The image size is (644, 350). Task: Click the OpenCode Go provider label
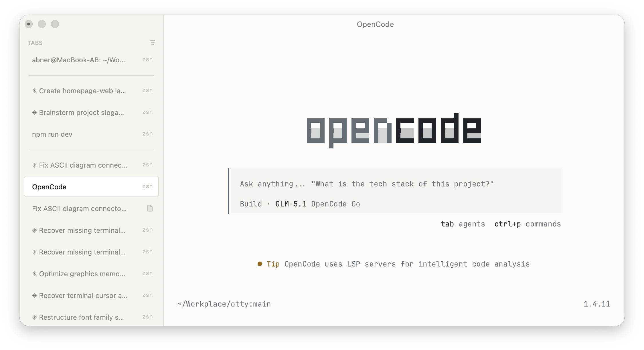coord(336,204)
